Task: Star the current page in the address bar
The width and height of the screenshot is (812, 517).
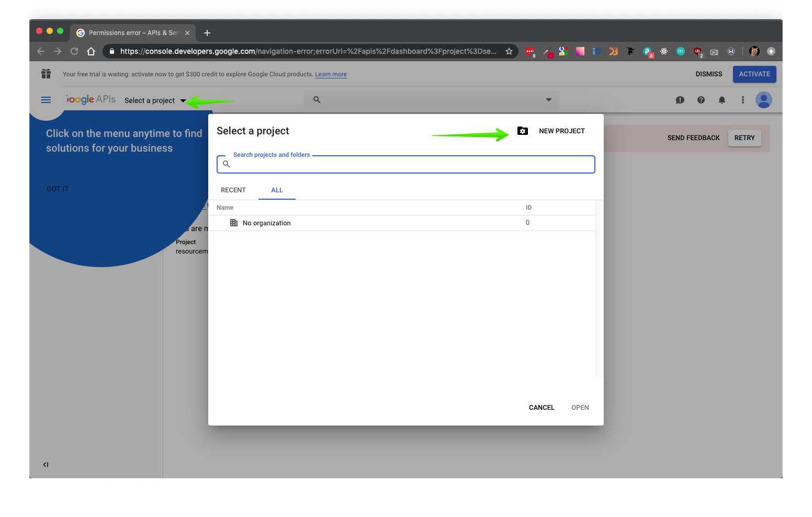Action: click(509, 51)
